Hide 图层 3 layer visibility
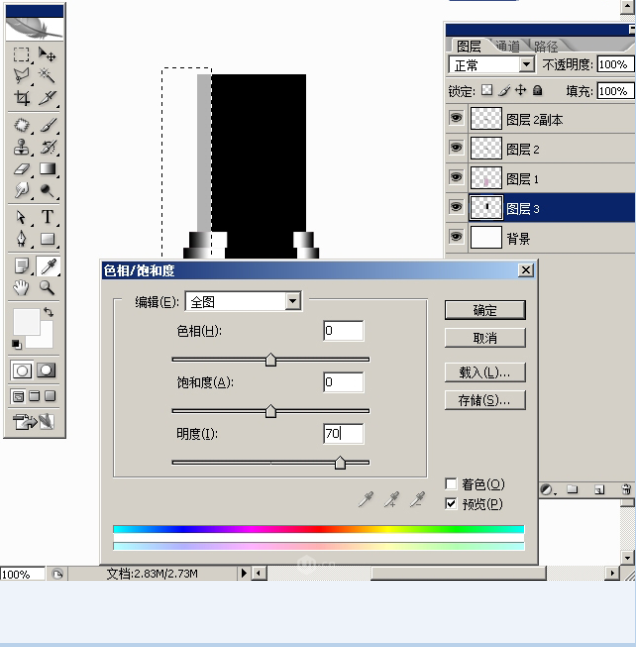This screenshot has width=636, height=647. [x=456, y=207]
